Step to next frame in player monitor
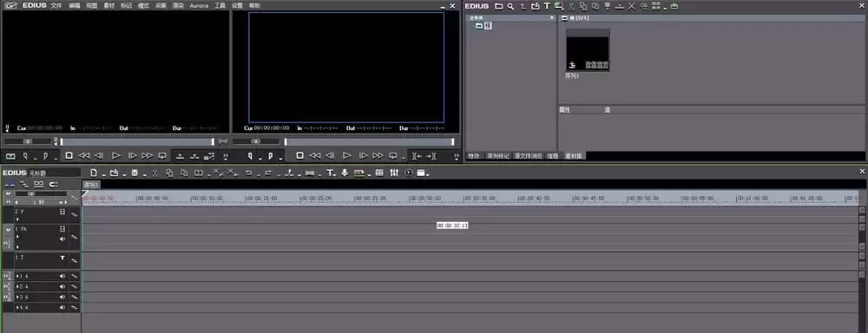Screen dimensions: 868x333 132,156
